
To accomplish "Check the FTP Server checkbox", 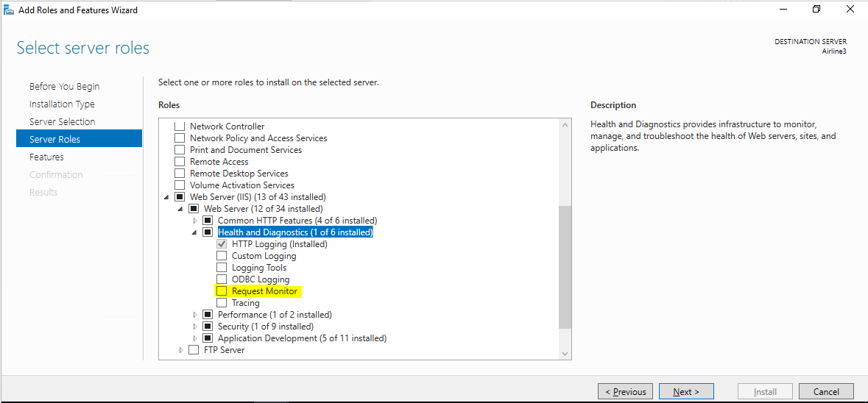I will (x=193, y=350).
